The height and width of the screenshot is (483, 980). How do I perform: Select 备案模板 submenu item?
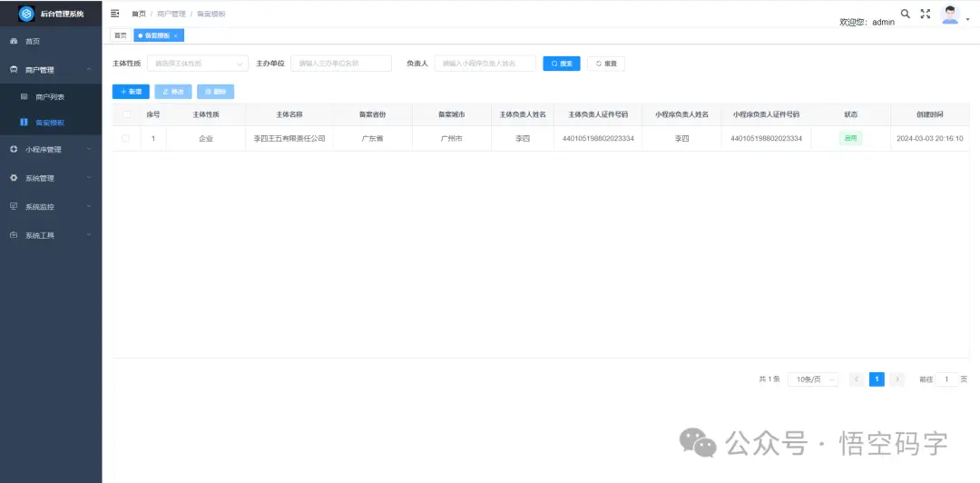(51, 123)
